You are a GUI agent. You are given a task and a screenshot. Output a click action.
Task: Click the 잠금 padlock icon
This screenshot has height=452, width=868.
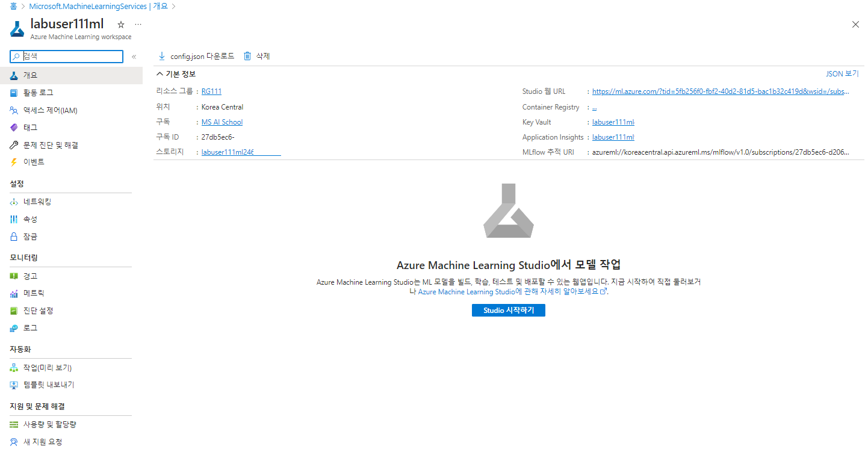(x=14, y=237)
